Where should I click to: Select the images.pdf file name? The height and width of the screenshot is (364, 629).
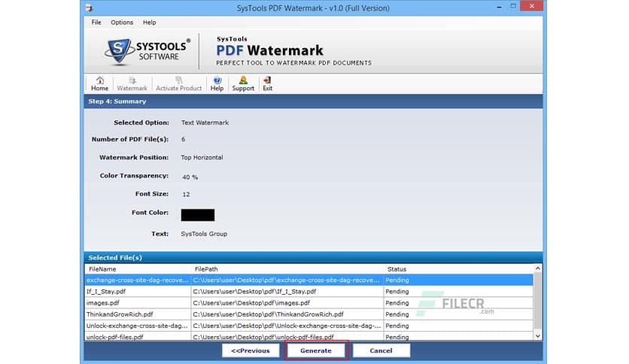pyautogui.click(x=102, y=302)
